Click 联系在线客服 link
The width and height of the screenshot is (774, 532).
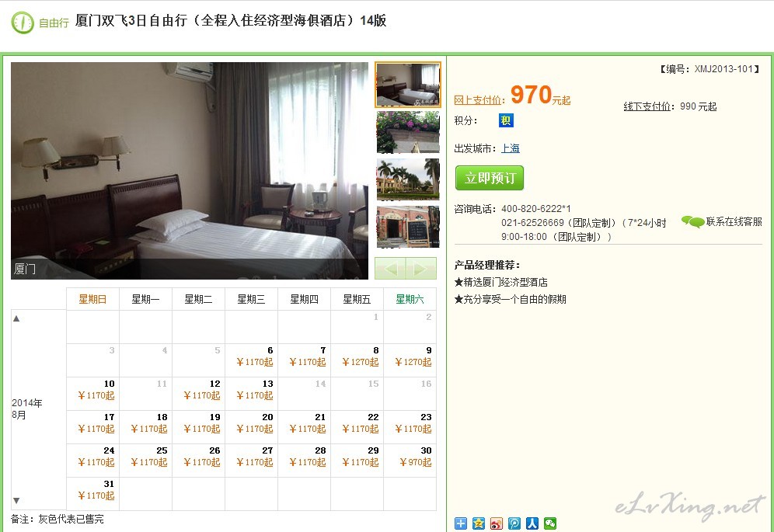click(x=734, y=221)
